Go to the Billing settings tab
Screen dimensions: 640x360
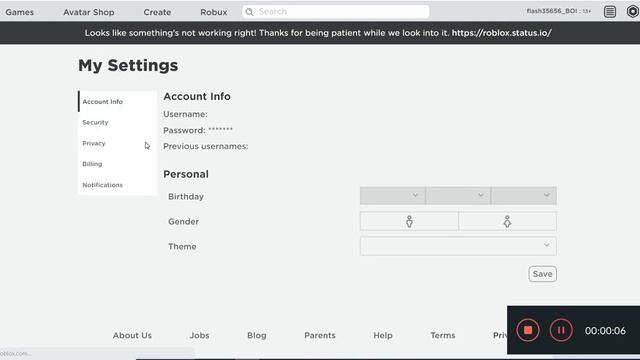click(117, 164)
